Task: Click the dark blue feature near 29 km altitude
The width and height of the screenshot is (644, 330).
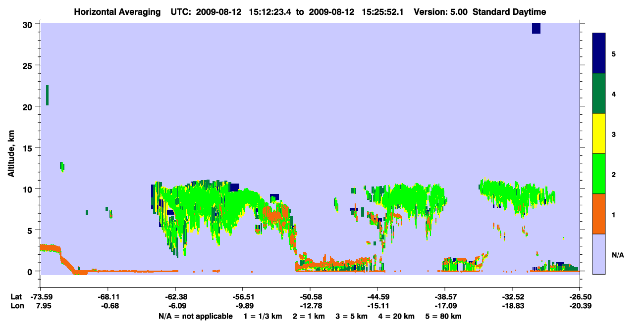Action: (x=536, y=28)
